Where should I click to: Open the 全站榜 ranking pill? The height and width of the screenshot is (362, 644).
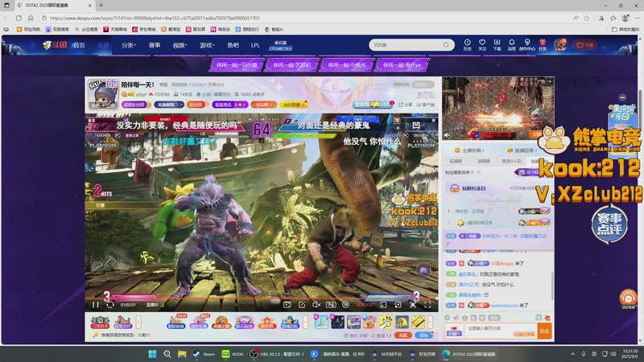click(264, 105)
